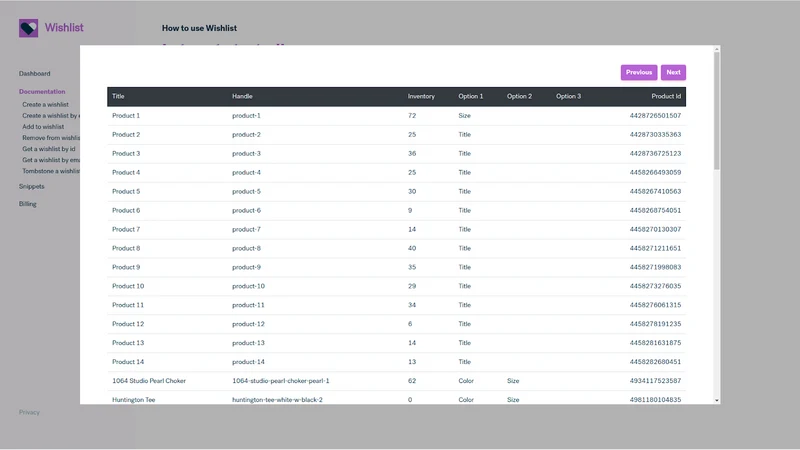Select the 'Product 9' title cell
The height and width of the screenshot is (450, 800).
click(126, 267)
